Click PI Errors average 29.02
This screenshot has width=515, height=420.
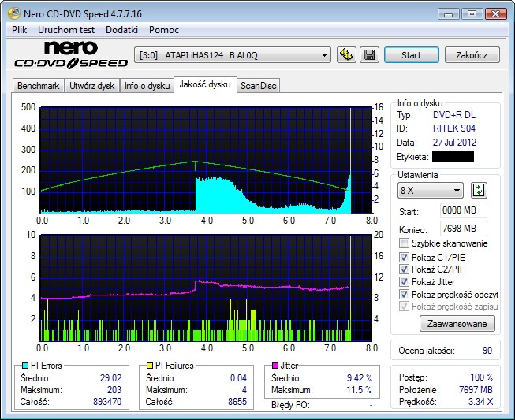pyautogui.click(x=110, y=378)
